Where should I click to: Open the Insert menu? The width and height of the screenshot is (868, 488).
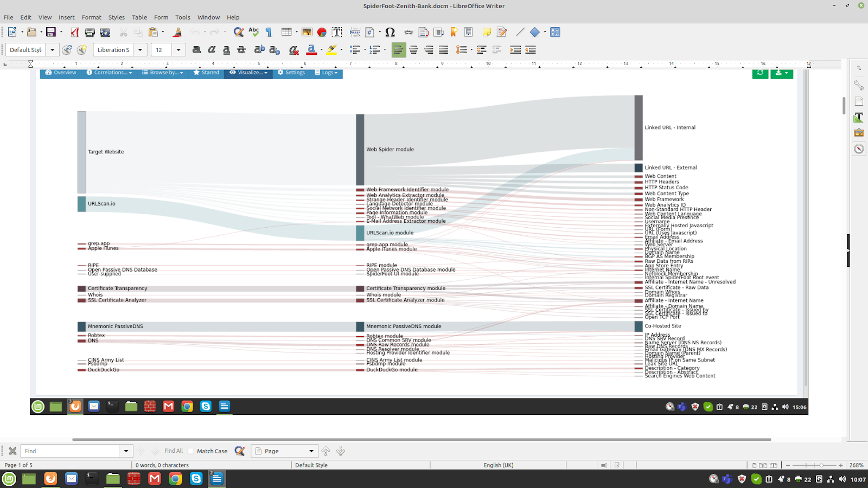click(x=67, y=17)
